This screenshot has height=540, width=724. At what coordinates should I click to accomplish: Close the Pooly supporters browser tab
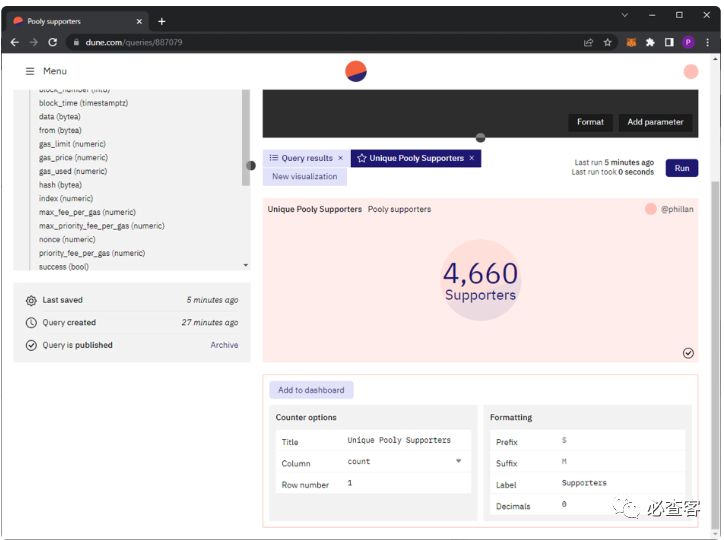click(139, 21)
